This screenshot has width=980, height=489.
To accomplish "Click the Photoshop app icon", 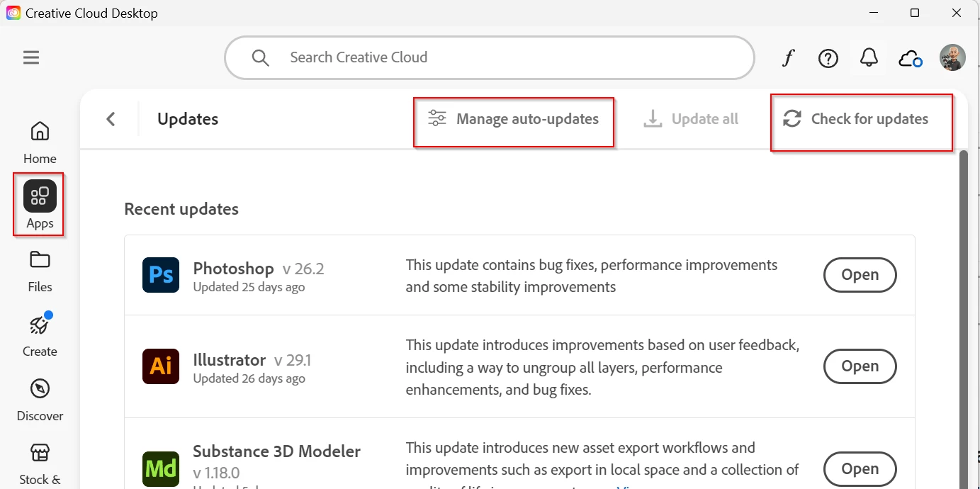I will click(x=161, y=275).
